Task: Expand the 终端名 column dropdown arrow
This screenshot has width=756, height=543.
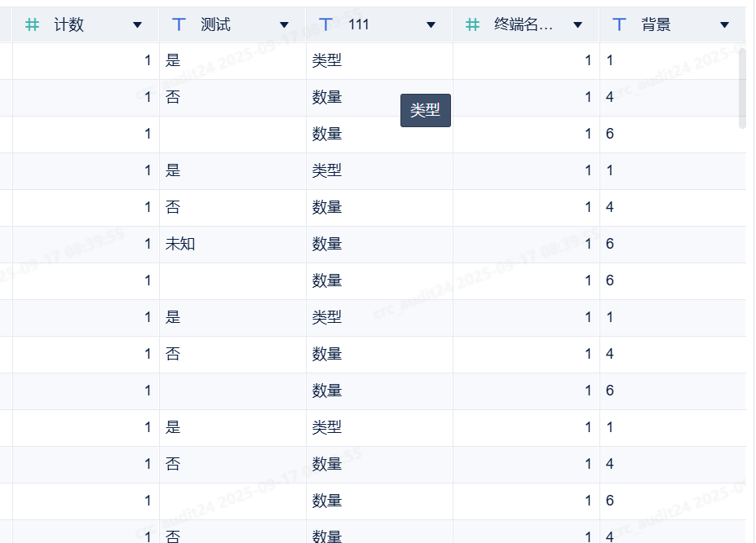Action: point(578,25)
